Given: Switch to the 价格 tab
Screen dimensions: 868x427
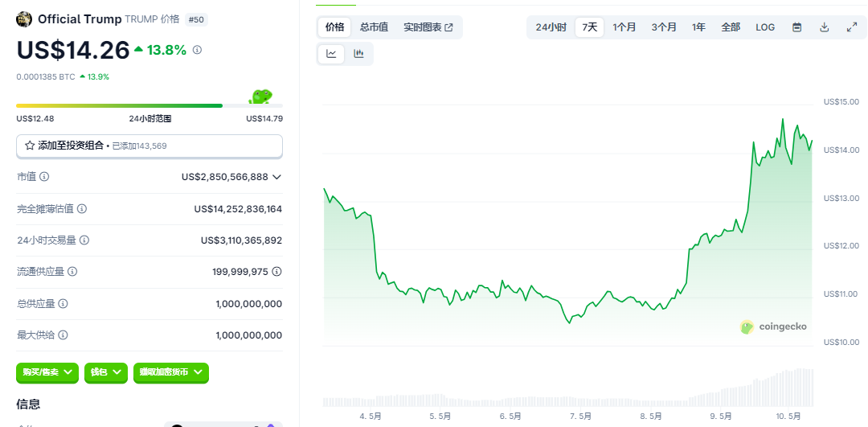Looking at the screenshot, I should [334, 27].
